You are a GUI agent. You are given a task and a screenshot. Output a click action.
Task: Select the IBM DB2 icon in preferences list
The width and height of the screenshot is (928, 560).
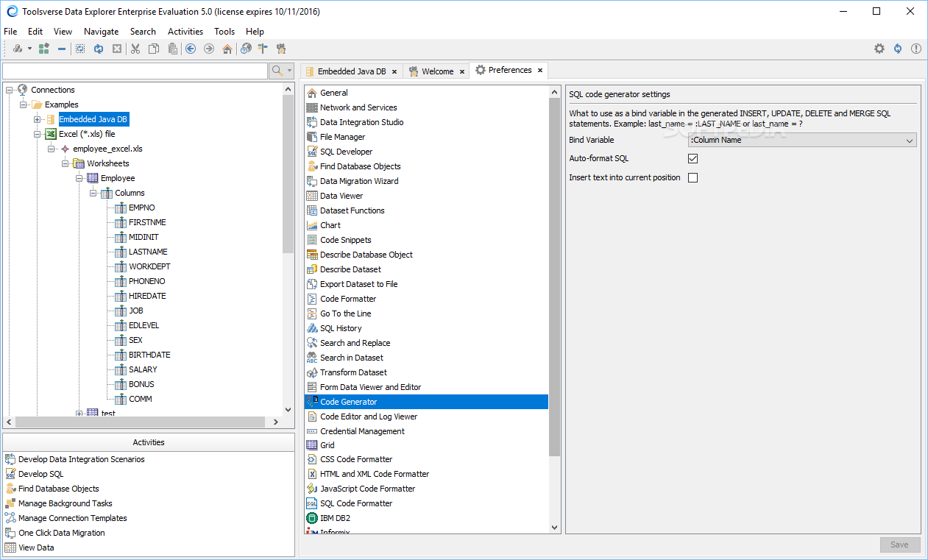click(312, 518)
